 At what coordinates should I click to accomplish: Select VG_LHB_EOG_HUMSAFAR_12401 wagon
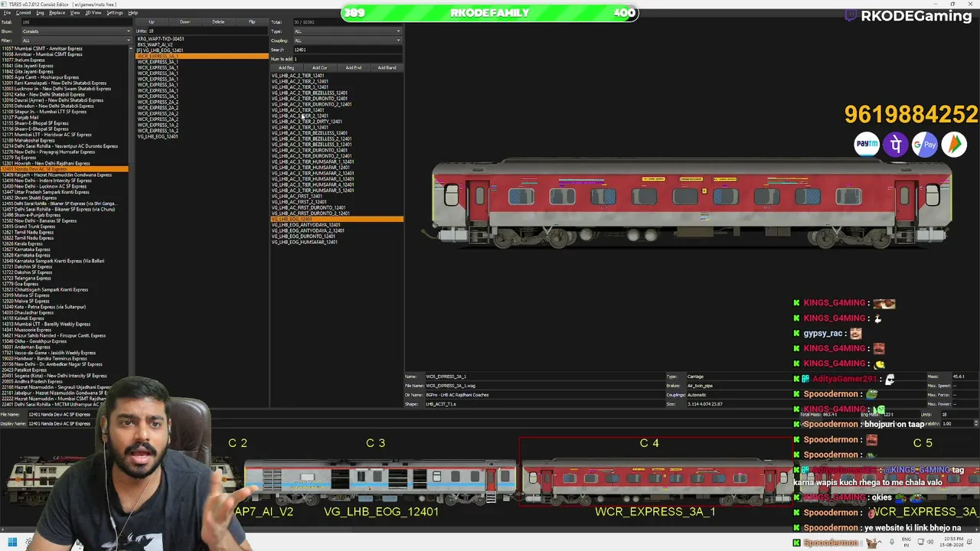[x=304, y=242]
